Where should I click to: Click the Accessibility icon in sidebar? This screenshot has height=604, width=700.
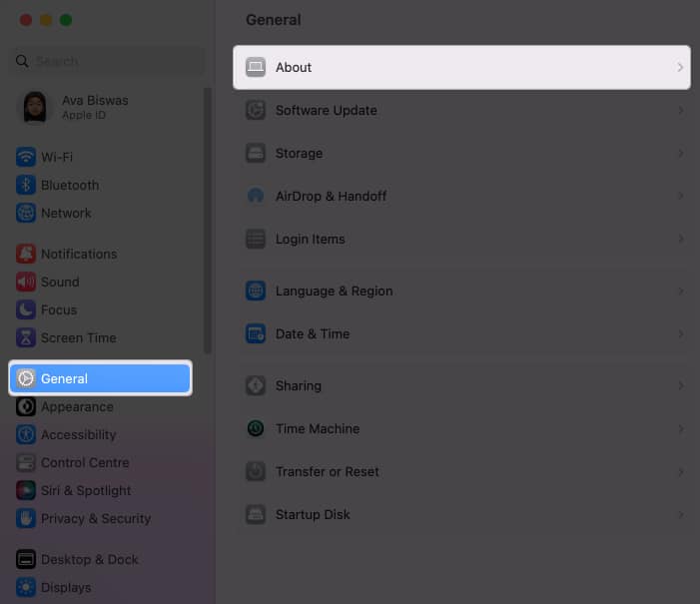26,435
